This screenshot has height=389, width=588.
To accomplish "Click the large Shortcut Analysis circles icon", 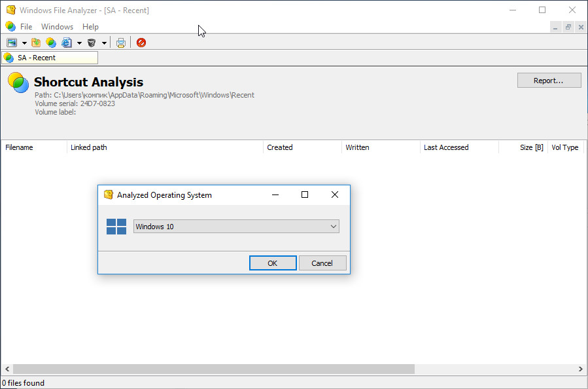I will [18, 83].
